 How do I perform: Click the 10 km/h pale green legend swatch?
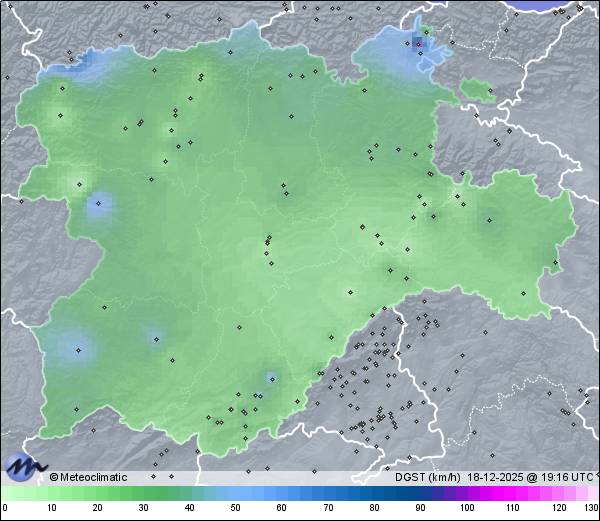click(x=51, y=494)
